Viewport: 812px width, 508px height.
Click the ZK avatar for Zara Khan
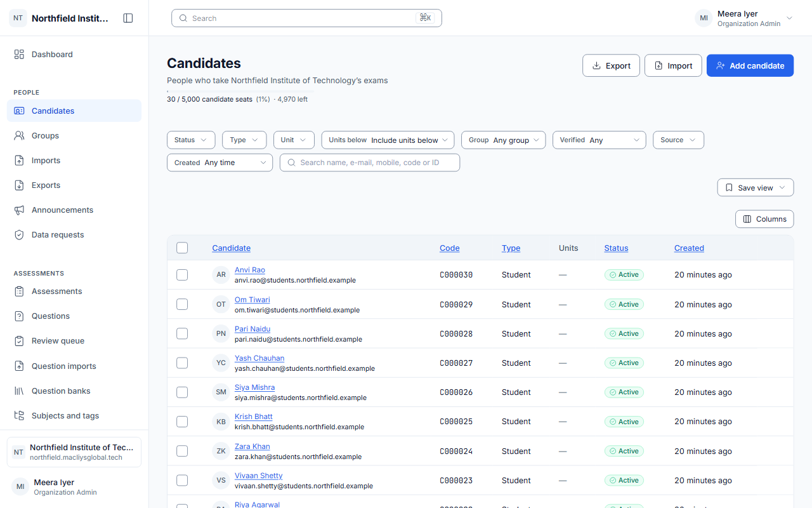(x=221, y=451)
